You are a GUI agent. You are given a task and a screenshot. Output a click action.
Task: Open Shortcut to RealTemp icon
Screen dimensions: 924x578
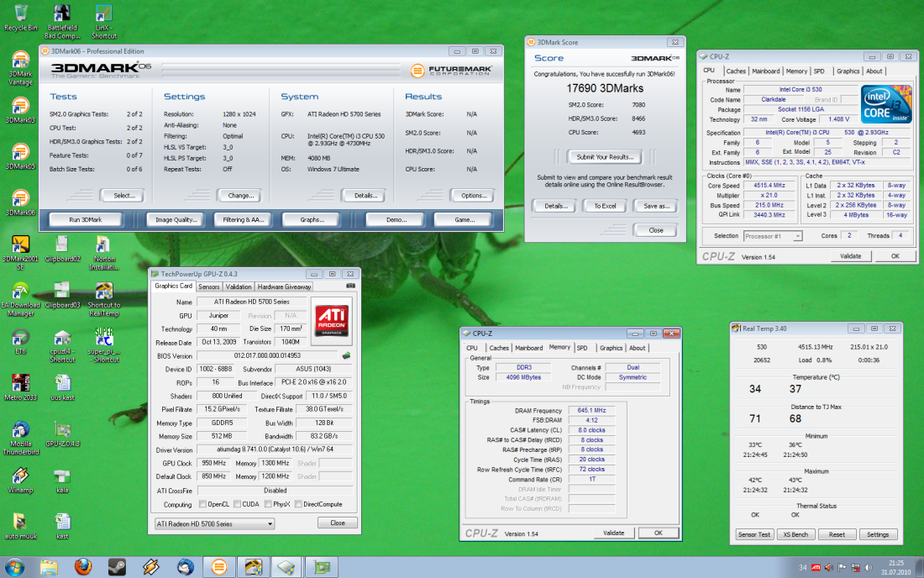[103, 299]
